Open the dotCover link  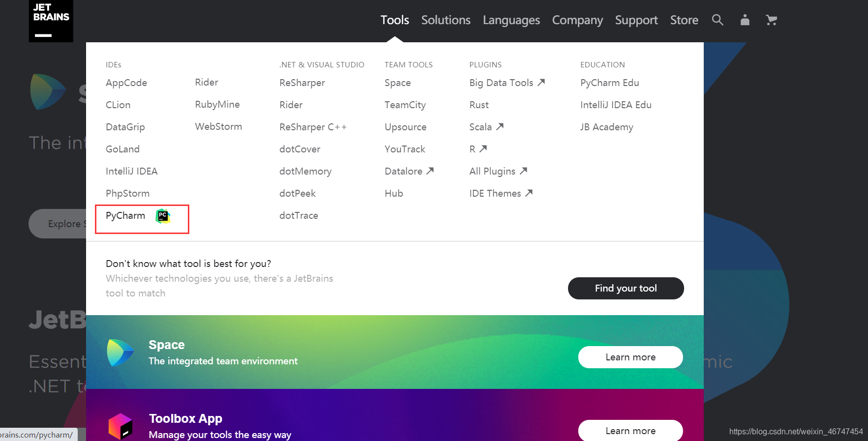pos(299,149)
